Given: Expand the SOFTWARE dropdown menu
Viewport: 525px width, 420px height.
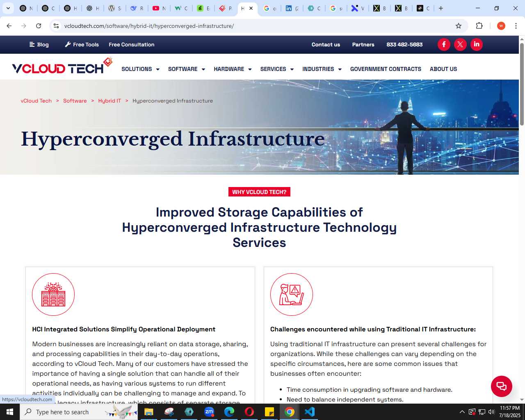Looking at the screenshot, I should coord(187,69).
